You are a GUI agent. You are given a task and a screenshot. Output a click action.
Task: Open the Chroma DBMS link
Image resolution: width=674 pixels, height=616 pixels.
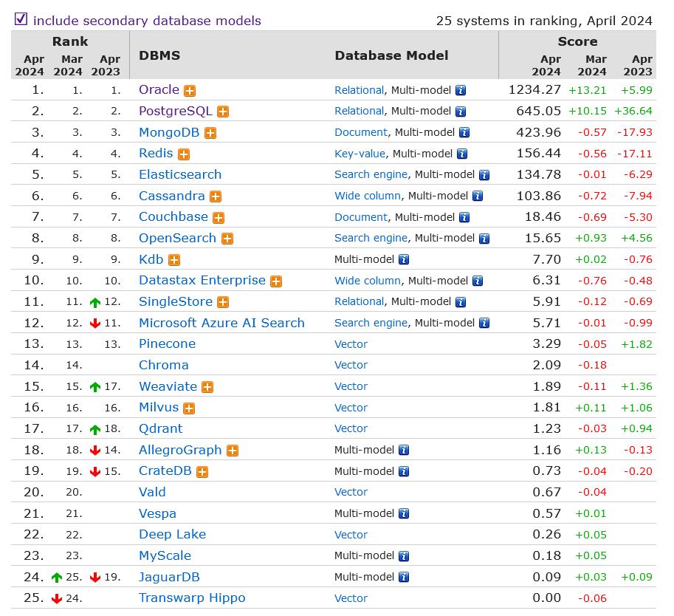164,365
